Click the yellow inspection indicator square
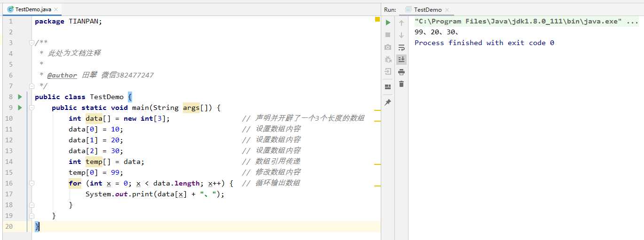Screen dimensions: 644x240 [x=377, y=20]
